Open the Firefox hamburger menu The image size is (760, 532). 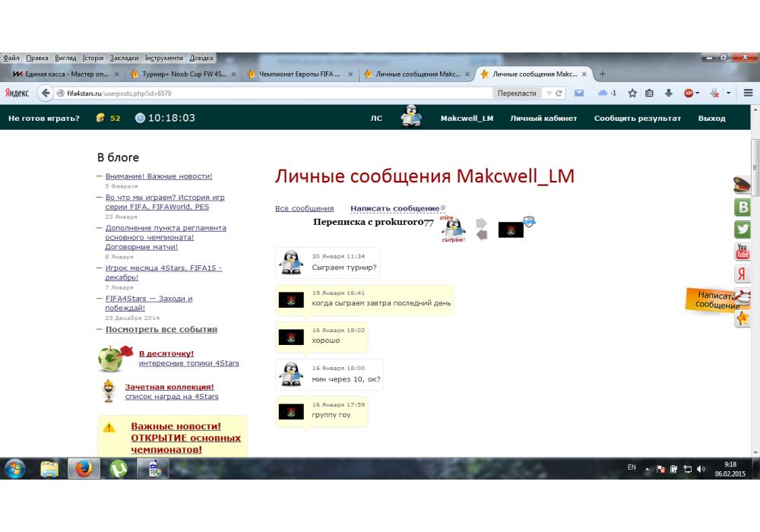[x=748, y=93]
